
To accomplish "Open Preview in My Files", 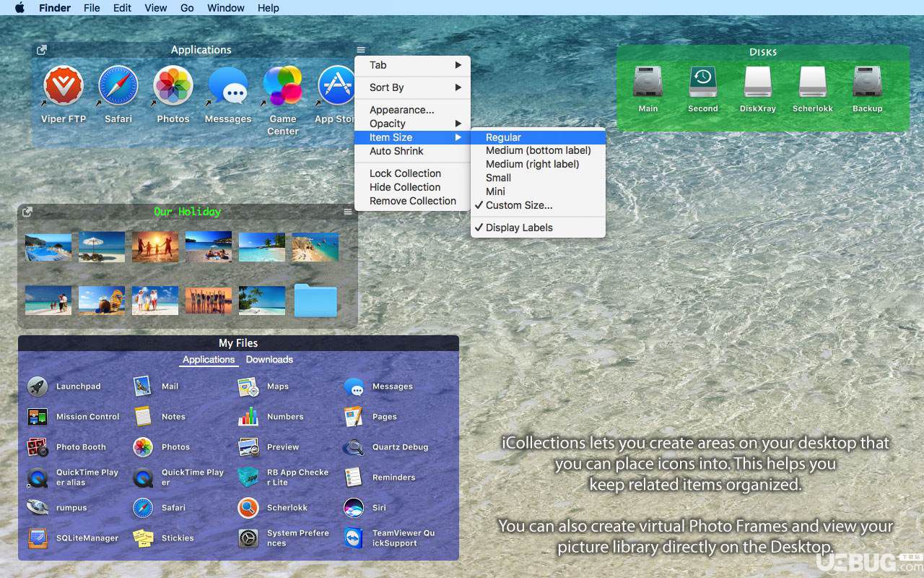I will [248, 447].
